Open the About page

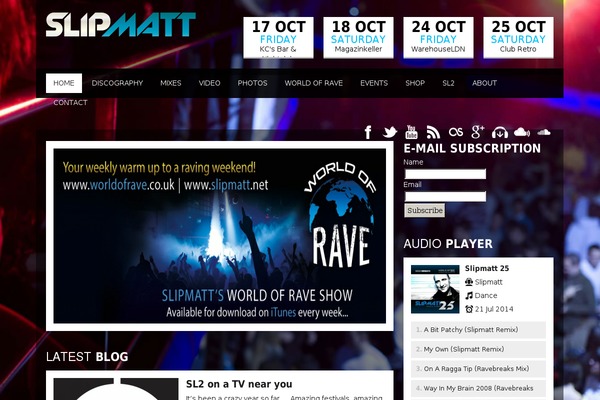[x=484, y=83]
